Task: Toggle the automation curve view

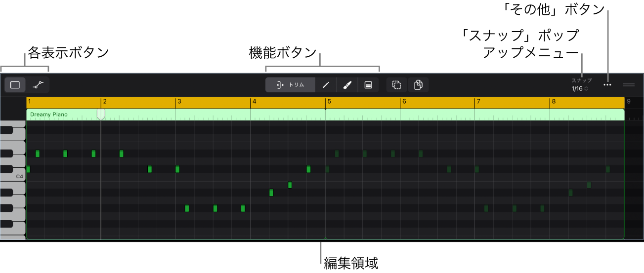Action: pyautogui.click(x=38, y=85)
